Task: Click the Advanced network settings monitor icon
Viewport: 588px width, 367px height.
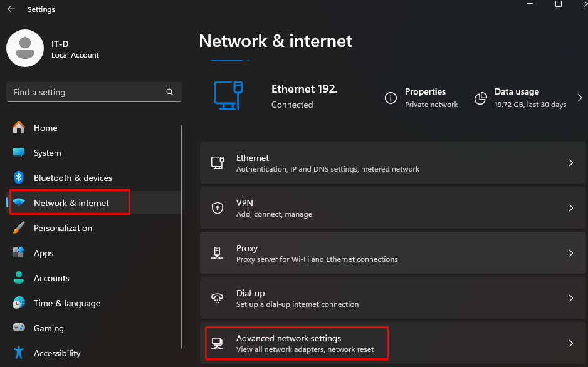Action: click(218, 343)
